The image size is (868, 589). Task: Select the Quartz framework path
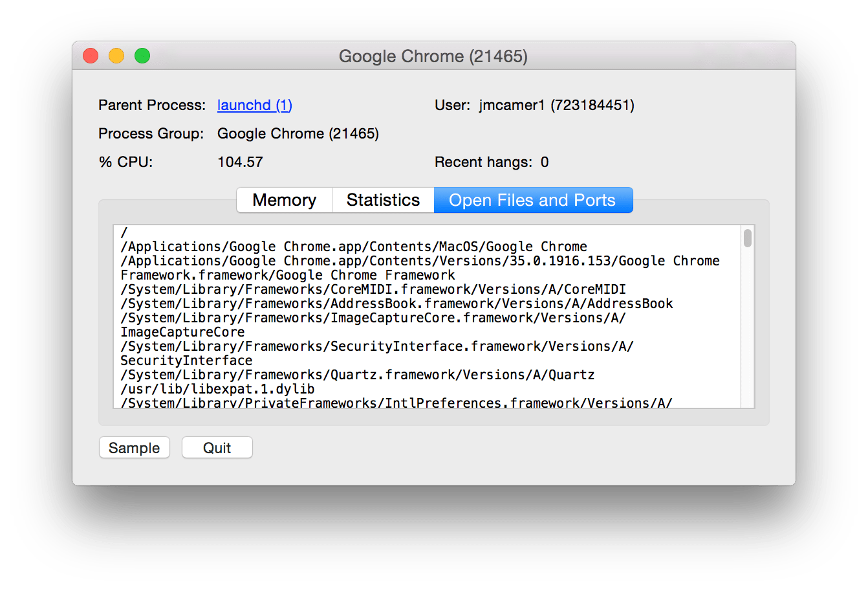pos(356,374)
